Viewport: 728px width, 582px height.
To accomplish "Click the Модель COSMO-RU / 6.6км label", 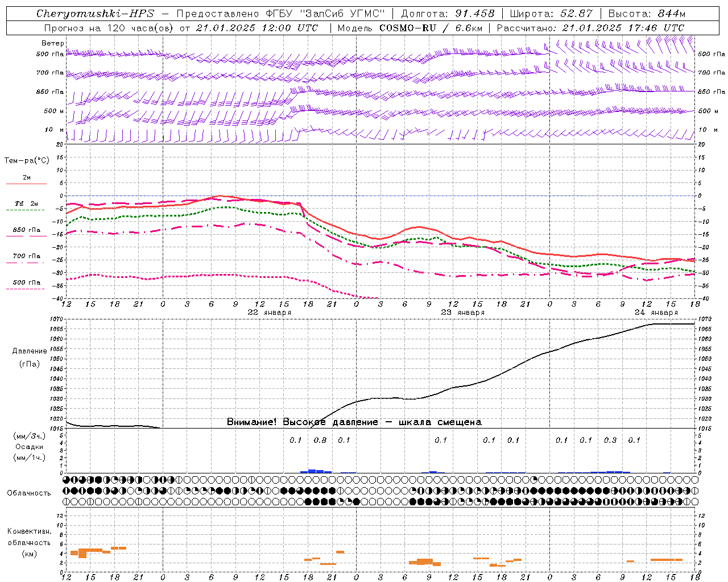I will pos(410,27).
